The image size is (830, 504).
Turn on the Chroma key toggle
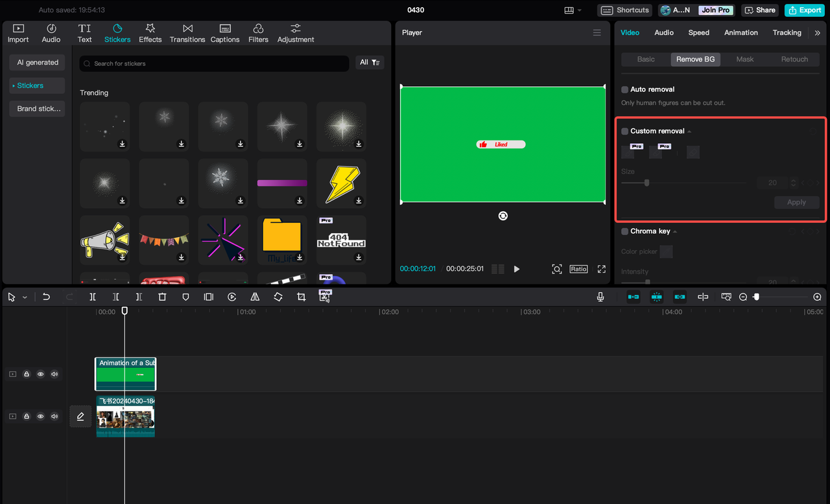624,231
